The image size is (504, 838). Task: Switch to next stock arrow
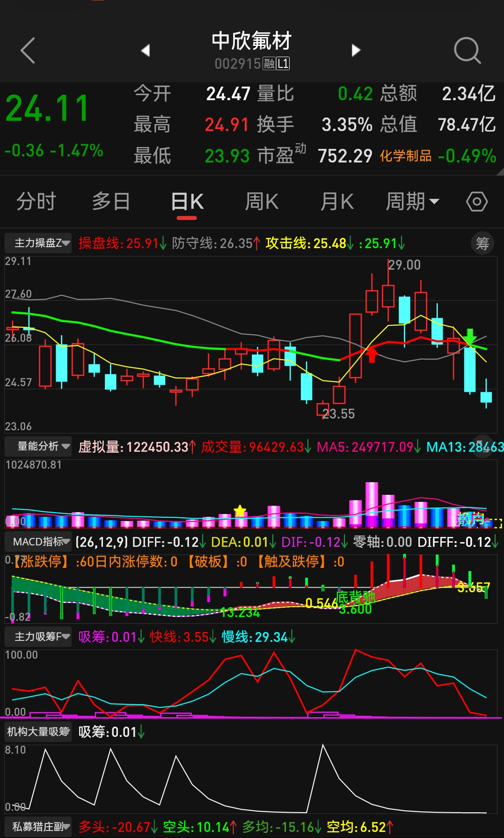[356, 50]
